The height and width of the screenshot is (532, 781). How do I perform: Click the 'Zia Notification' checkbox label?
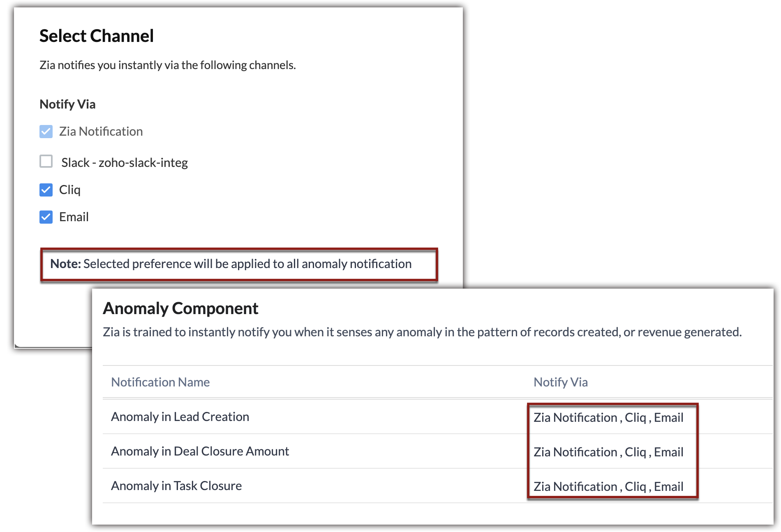[101, 132]
